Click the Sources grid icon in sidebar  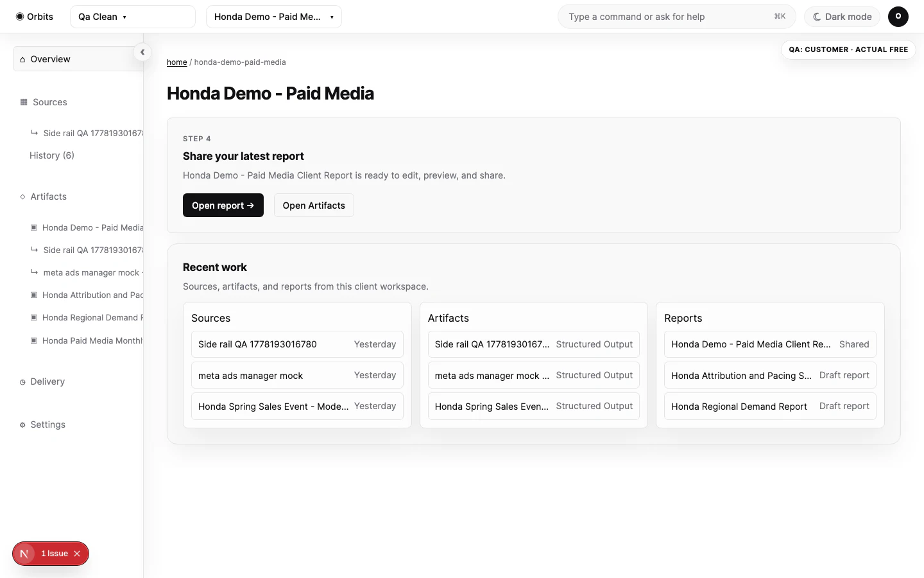click(x=24, y=102)
